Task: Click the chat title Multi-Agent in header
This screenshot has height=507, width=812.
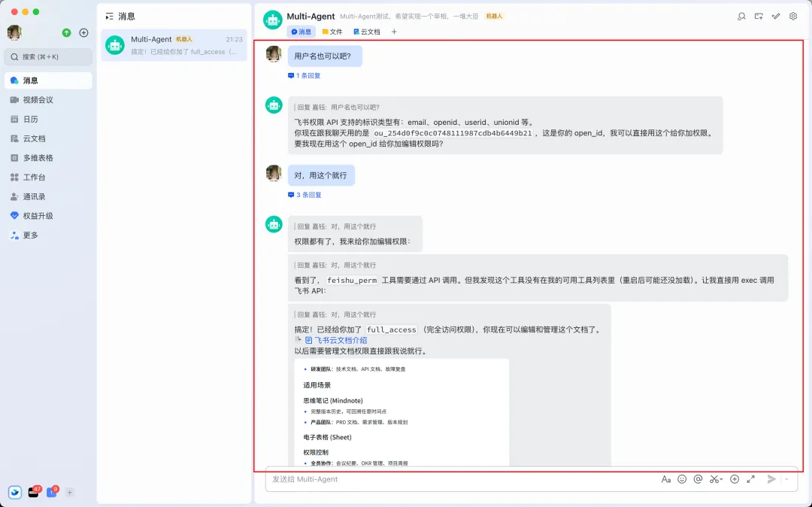Action: pyautogui.click(x=311, y=16)
